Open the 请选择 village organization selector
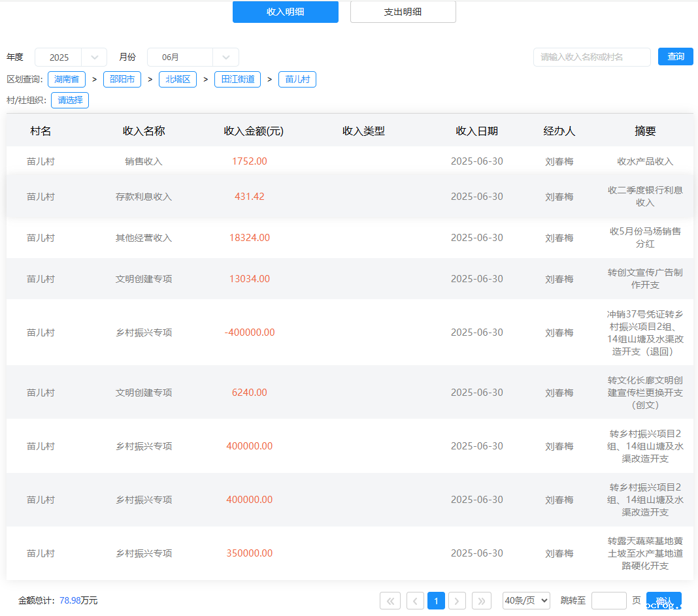The image size is (698, 616). [70, 101]
